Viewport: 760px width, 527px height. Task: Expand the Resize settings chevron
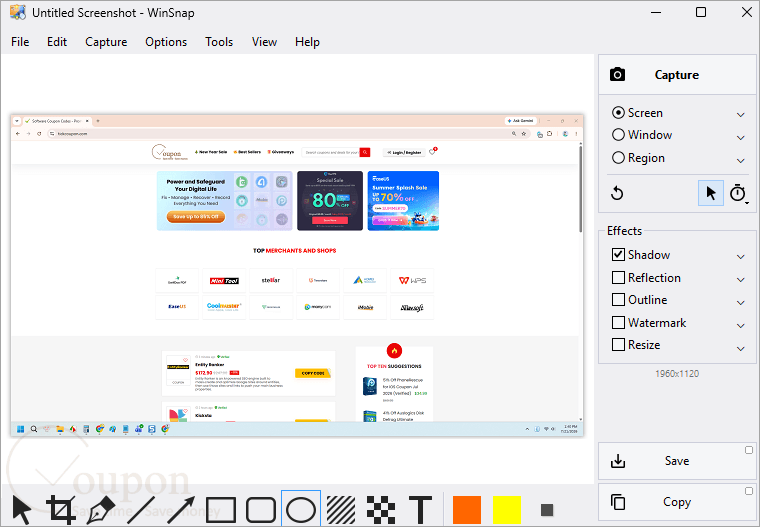click(741, 348)
